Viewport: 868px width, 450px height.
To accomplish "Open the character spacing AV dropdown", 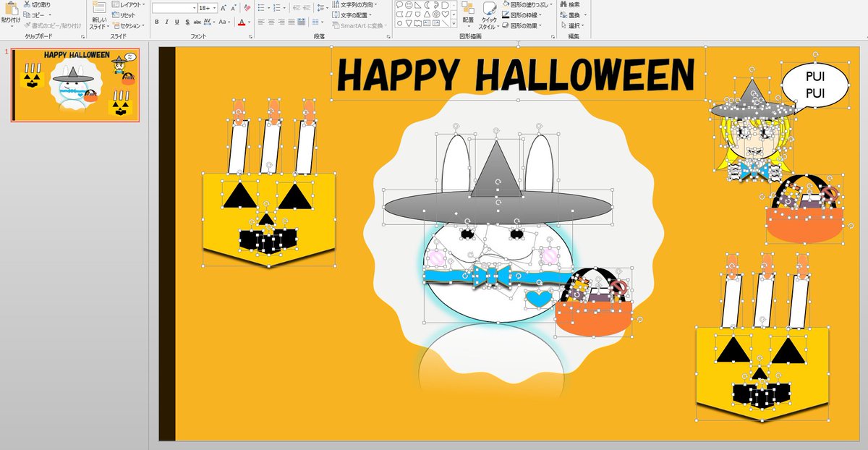I will [x=209, y=22].
